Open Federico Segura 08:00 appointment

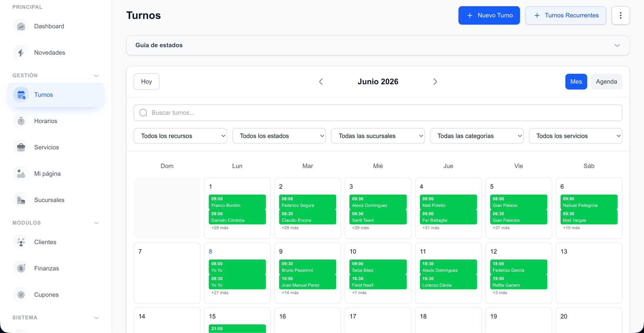(308, 202)
